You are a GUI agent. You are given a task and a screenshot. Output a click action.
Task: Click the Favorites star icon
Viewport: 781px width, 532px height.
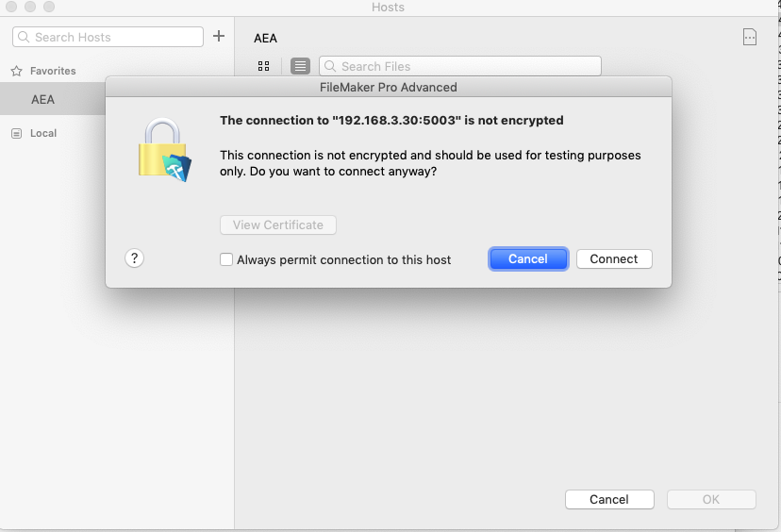click(x=16, y=71)
